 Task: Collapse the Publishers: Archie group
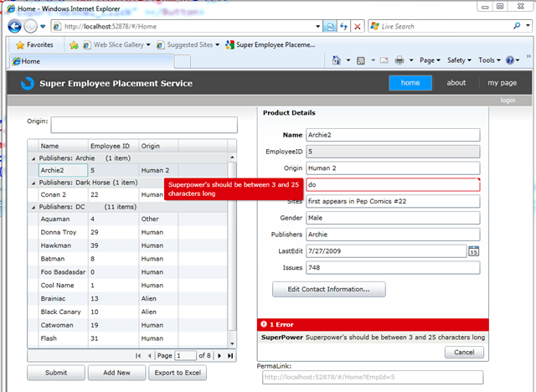click(33, 157)
